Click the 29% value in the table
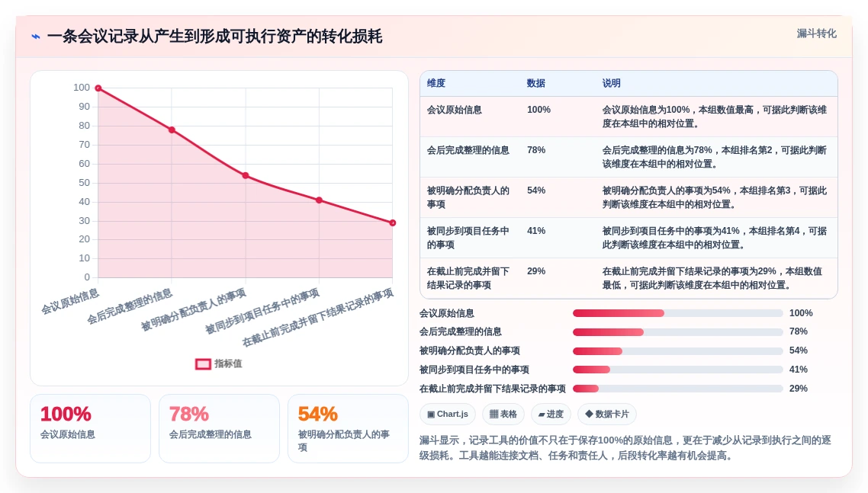This screenshot has width=868, height=493. click(536, 271)
